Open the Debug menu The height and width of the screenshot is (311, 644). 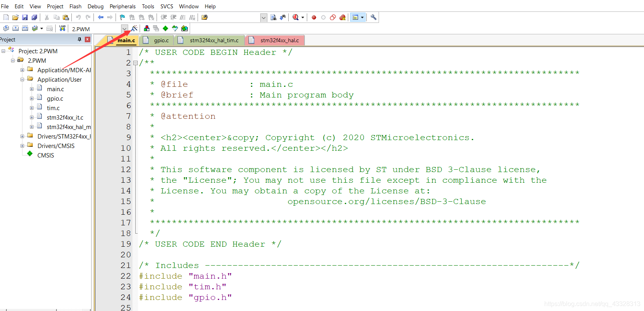pyautogui.click(x=95, y=6)
